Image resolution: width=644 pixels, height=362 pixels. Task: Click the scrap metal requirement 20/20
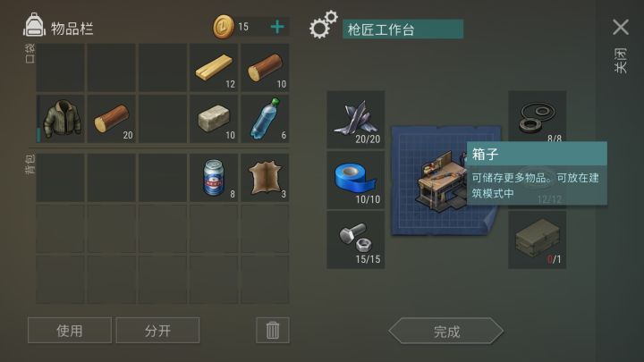(x=356, y=120)
